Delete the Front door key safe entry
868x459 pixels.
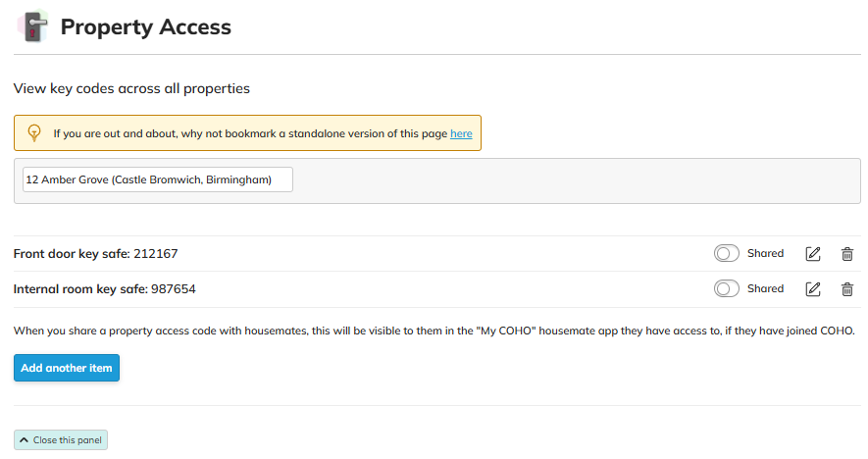[x=847, y=254]
